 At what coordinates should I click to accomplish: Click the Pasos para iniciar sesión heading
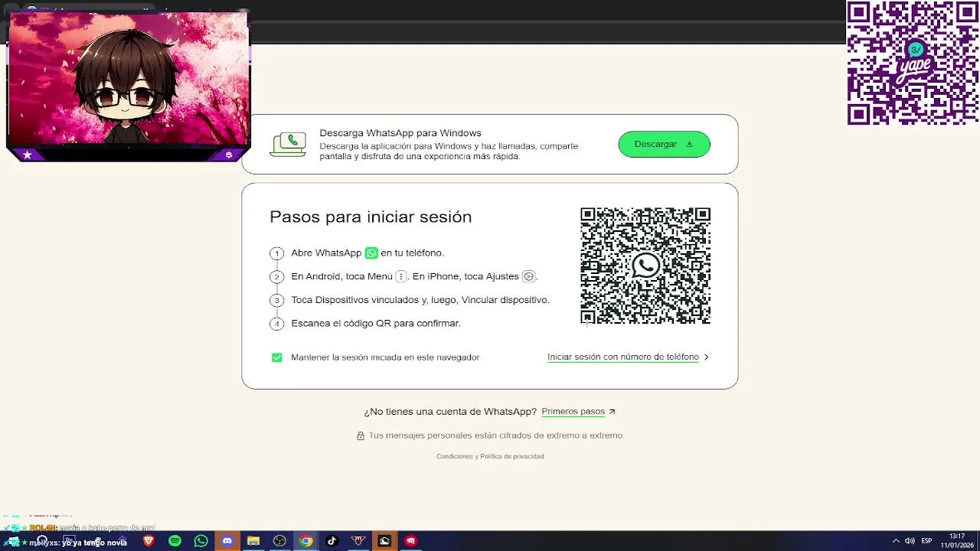tap(371, 217)
